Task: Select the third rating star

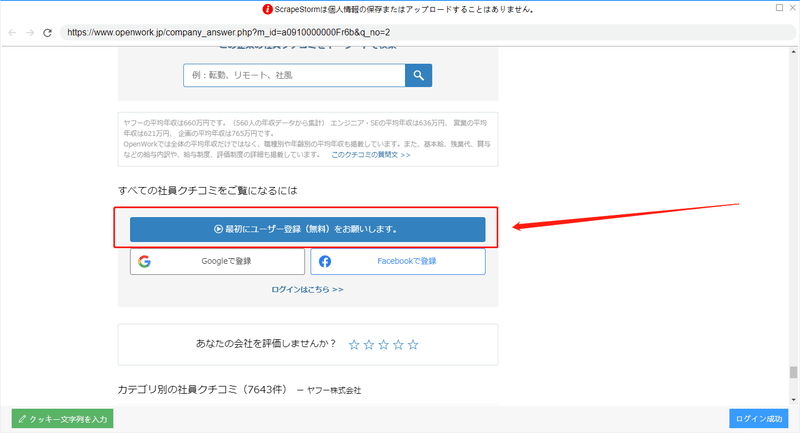Action: point(384,345)
